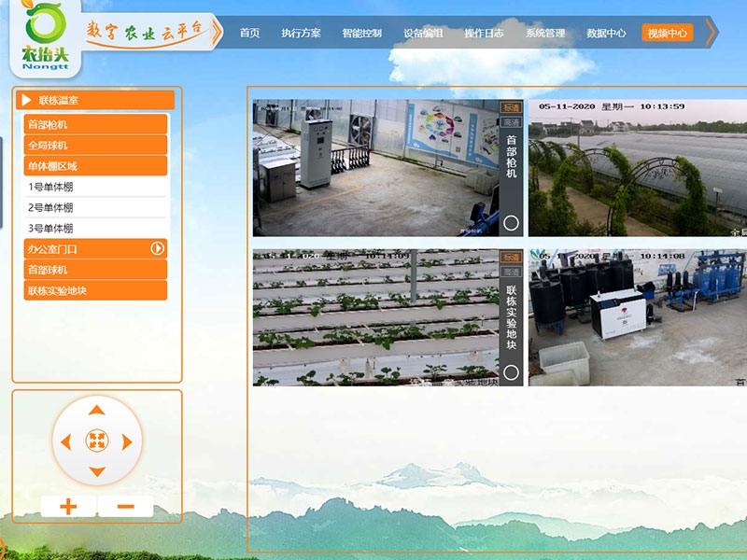Collapse the 联栋温室 tree header
Viewport: 747px width, 560px height.
(x=26, y=100)
